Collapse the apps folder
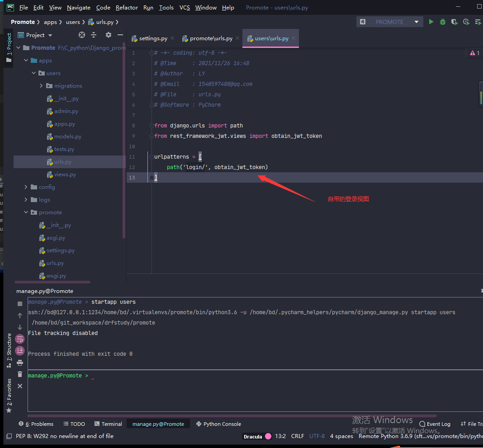The height and width of the screenshot is (448, 483). tap(26, 60)
